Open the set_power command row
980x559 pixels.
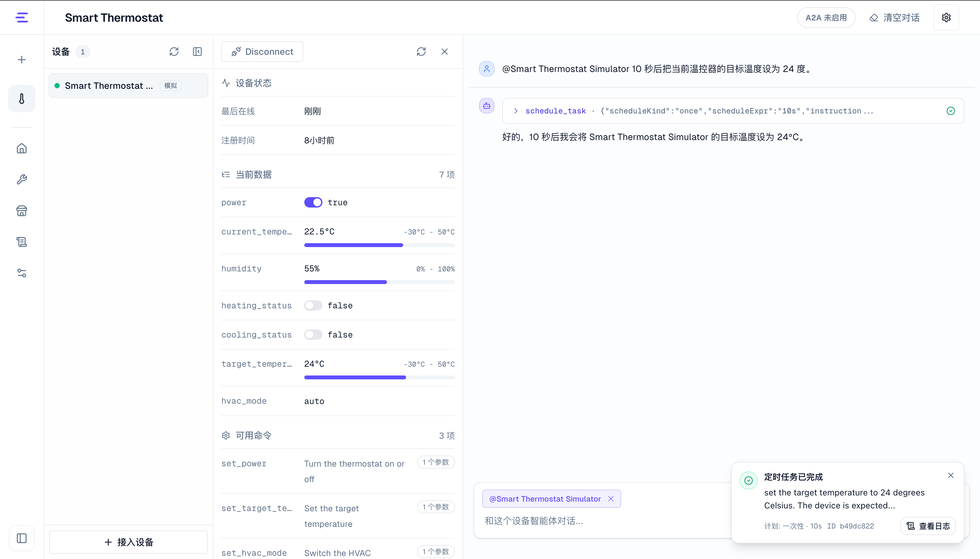tap(338, 471)
